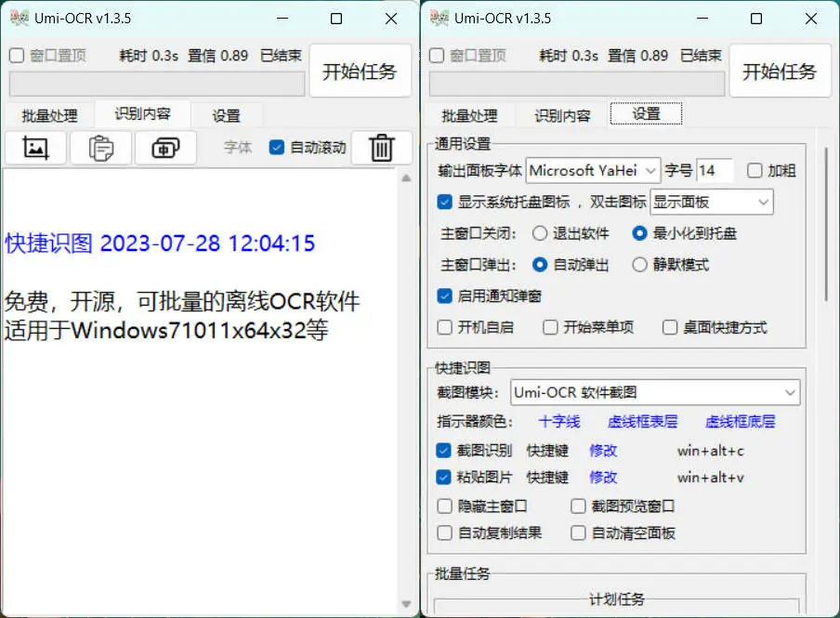Click the 计划任务 group label
The image size is (840, 618).
617,598
